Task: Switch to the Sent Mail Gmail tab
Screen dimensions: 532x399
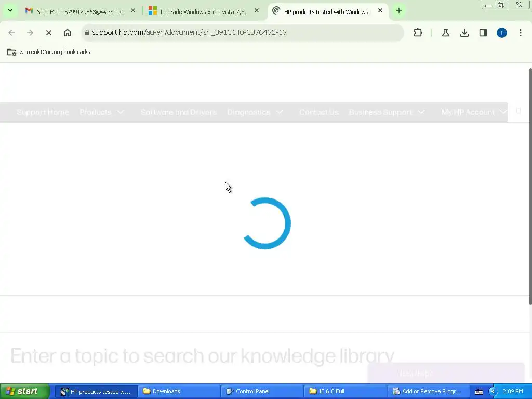Action: tap(81, 11)
